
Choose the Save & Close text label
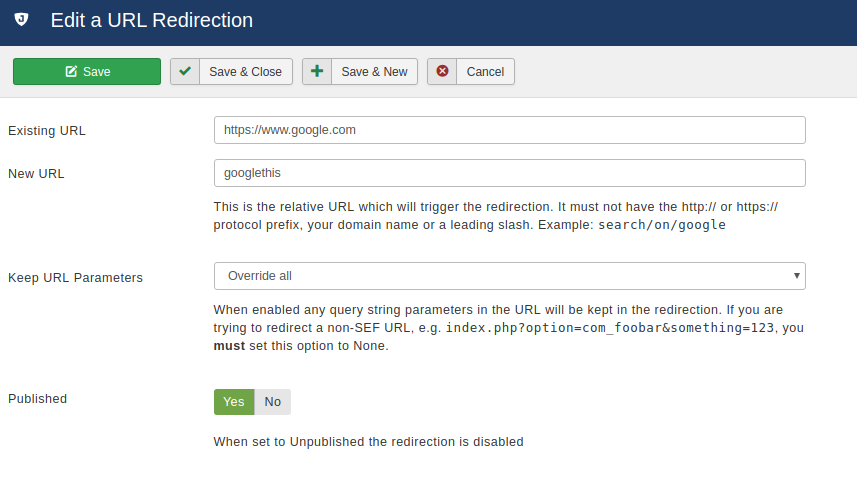coord(245,72)
